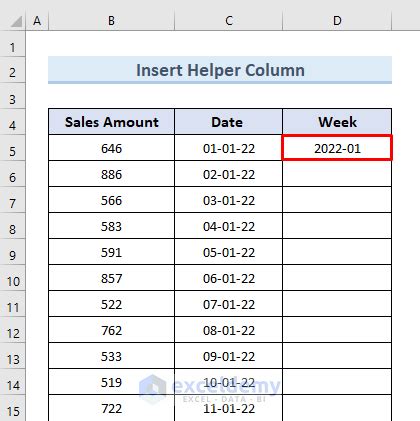Viewport: 420px width, 421px height.
Task: Select column D header
Action: tap(337, 21)
